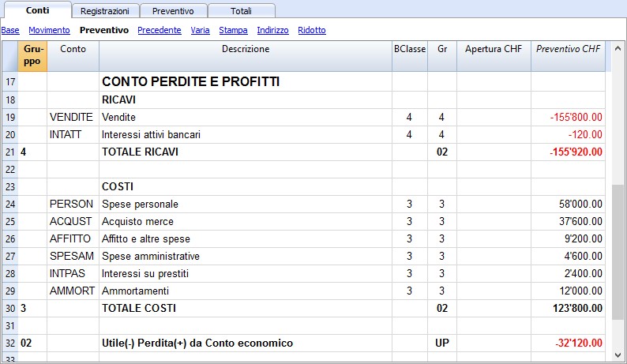Switch to the Movimento view

click(49, 30)
